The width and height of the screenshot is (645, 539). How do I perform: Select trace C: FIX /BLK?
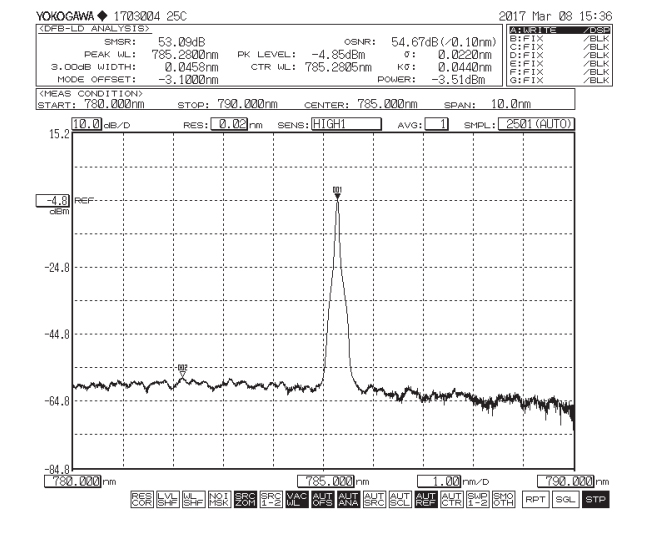click(559, 47)
